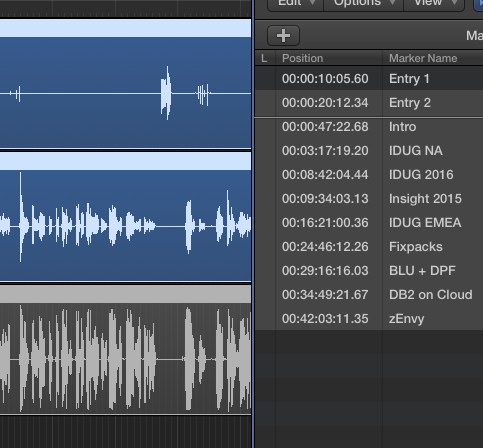This screenshot has height=448, width=483.
Task: Select the zEnvy marker name
Action: pos(406,319)
